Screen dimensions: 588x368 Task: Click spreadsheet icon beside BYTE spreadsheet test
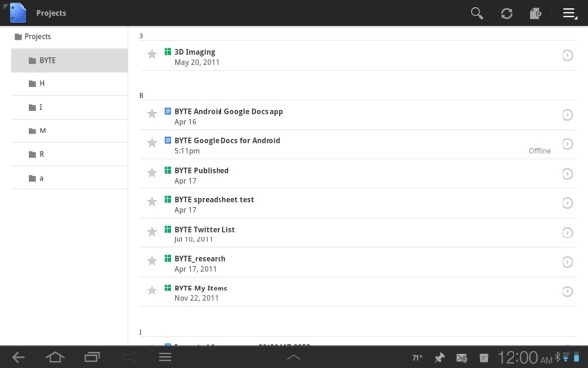point(168,199)
